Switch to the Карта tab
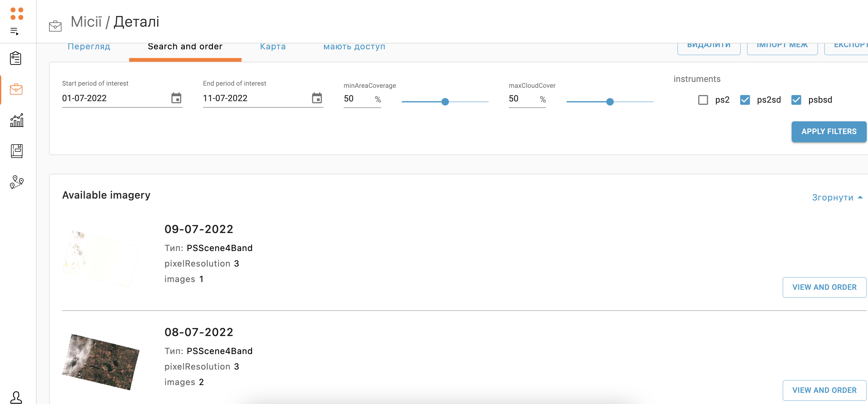Image resolution: width=868 pixels, height=404 pixels. point(273,47)
